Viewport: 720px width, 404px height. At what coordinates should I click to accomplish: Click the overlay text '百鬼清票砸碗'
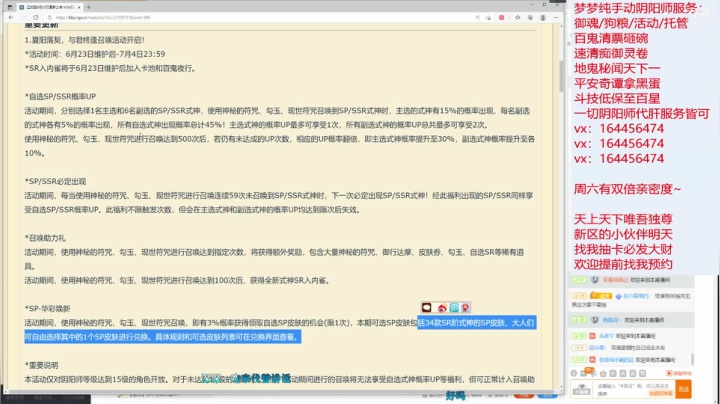click(x=611, y=38)
